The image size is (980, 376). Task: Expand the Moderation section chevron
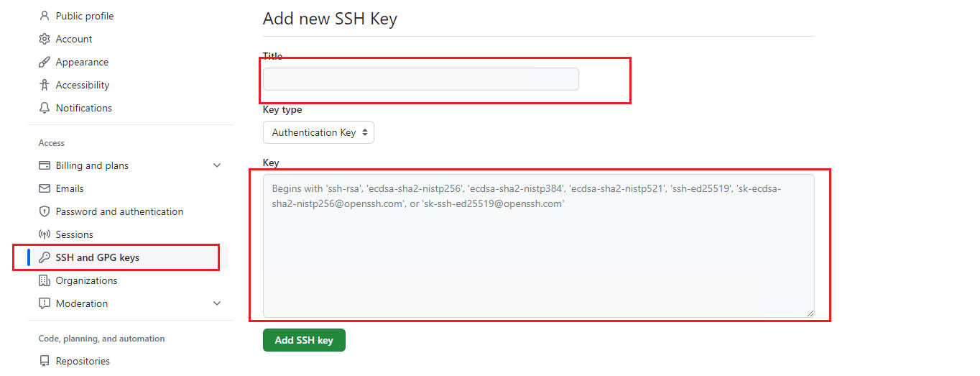[217, 303]
